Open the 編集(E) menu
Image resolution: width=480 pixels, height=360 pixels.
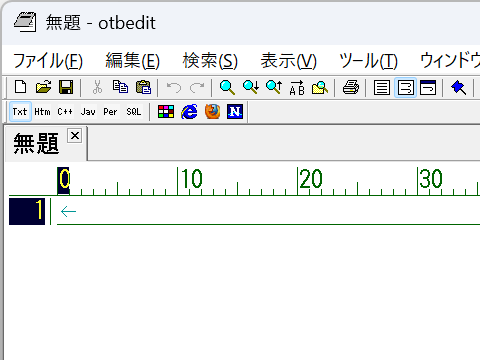(x=133, y=61)
